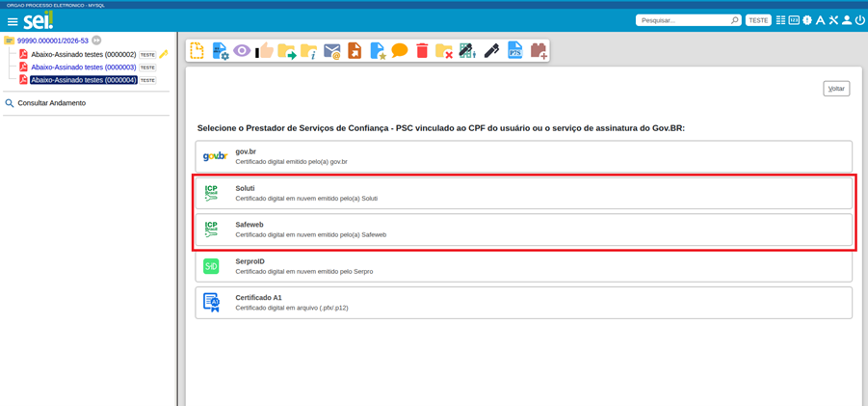Viewport: 868px width, 406px height.
Task: Click the folder with info 'i' icon
Action: [x=308, y=51]
